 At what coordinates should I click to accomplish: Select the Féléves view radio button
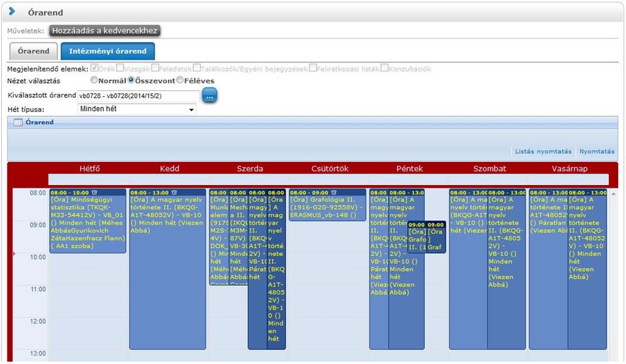pos(180,80)
